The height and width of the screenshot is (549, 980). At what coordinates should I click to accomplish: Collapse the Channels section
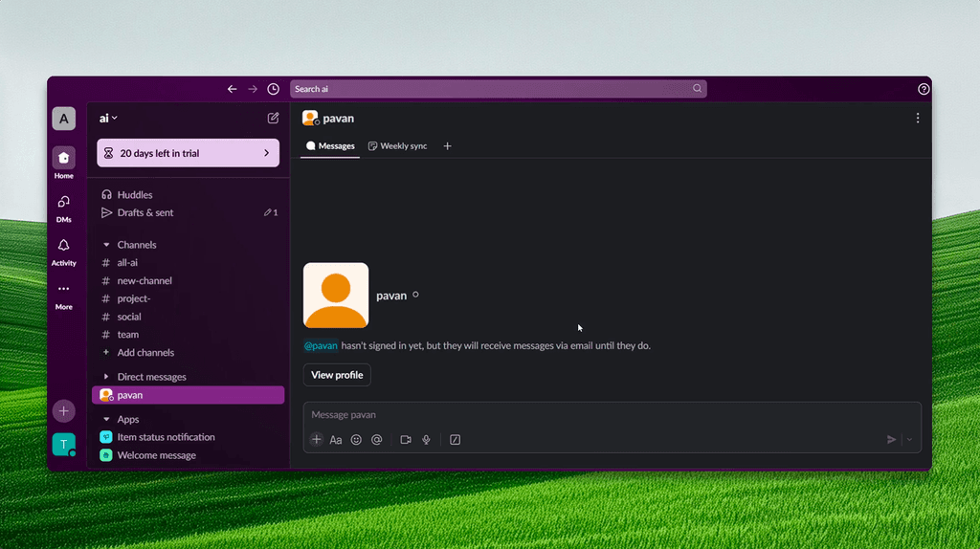coord(106,245)
